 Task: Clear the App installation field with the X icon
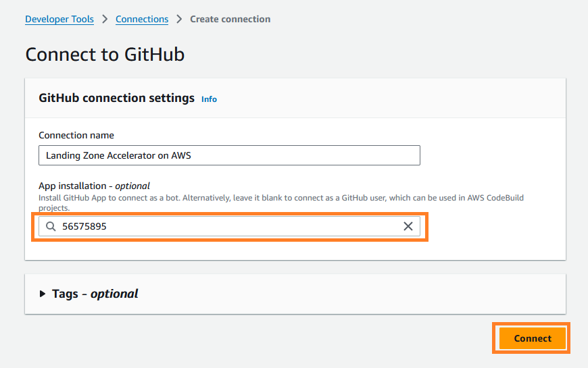pyautogui.click(x=408, y=226)
